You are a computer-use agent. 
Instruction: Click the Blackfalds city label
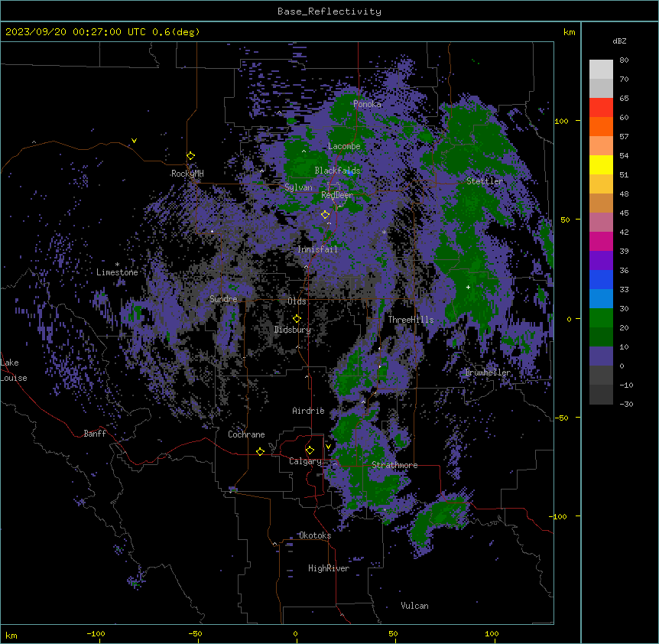[x=337, y=171]
